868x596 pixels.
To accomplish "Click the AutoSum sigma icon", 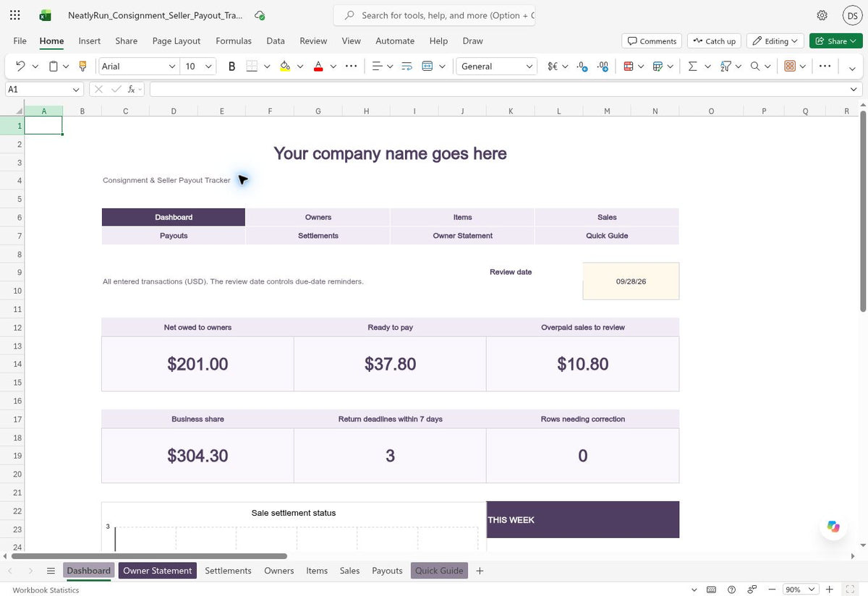I will pyautogui.click(x=692, y=66).
